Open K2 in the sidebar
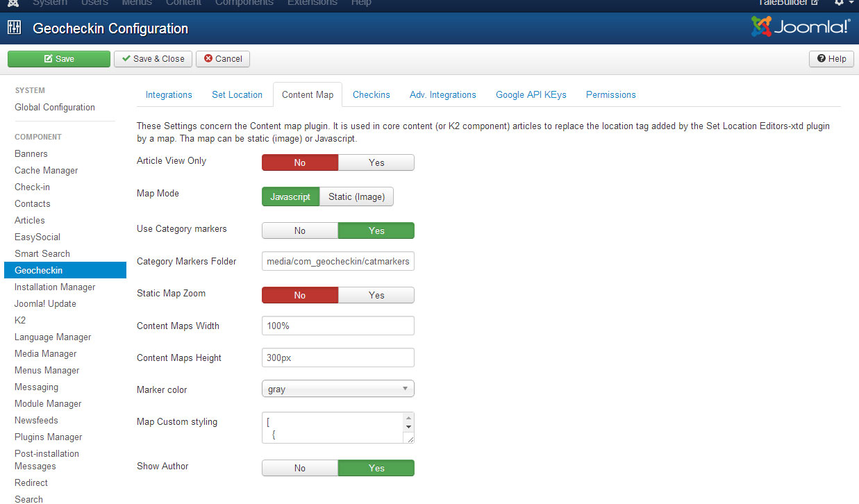 pos(20,321)
